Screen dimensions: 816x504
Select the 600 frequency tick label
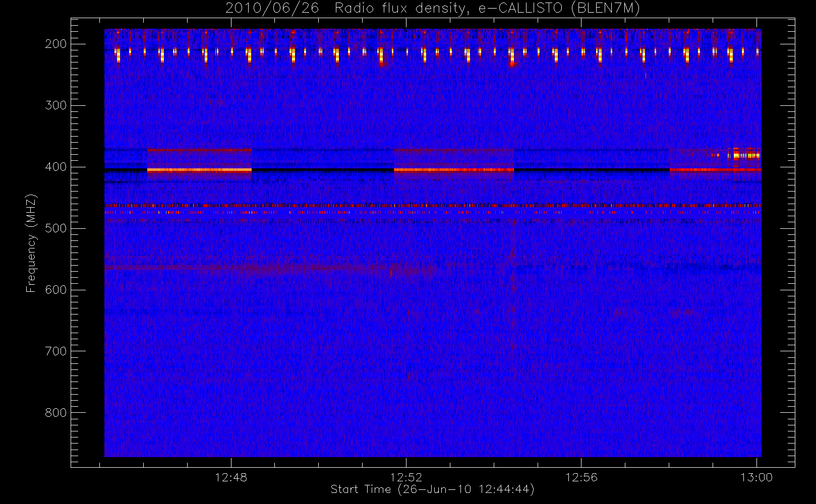tap(56, 290)
